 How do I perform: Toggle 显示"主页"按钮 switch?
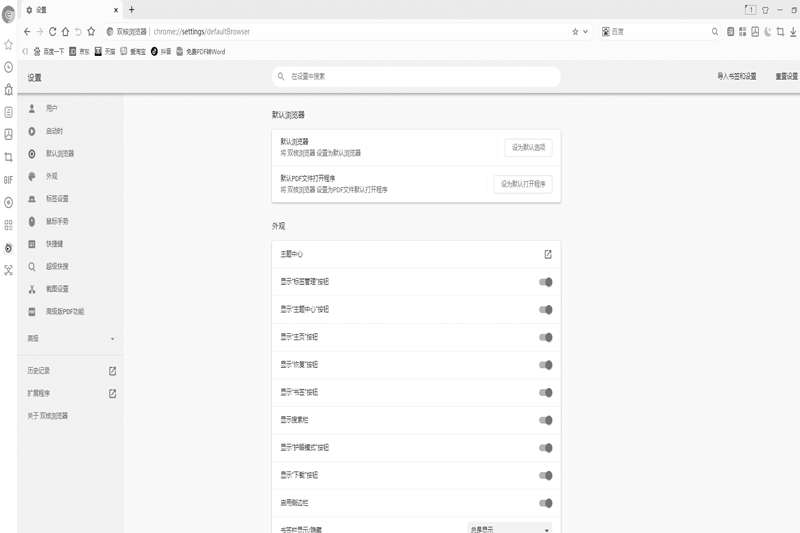point(546,337)
